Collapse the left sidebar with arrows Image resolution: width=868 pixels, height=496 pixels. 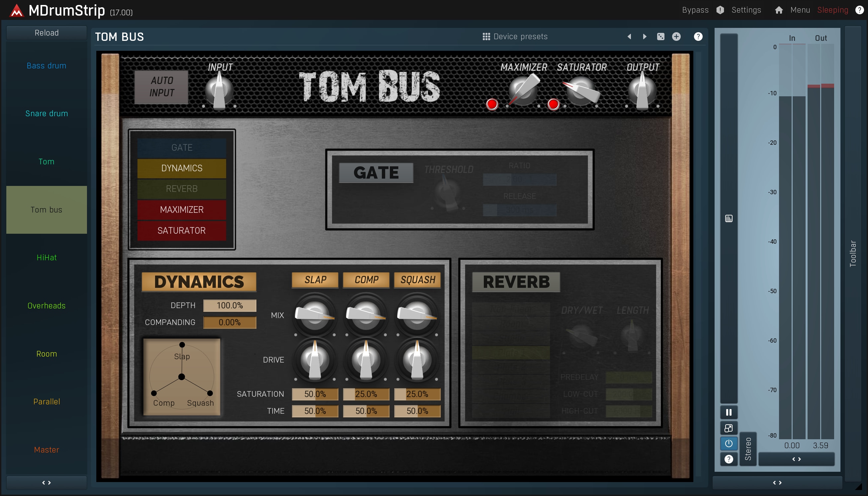click(x=46, y=483)
